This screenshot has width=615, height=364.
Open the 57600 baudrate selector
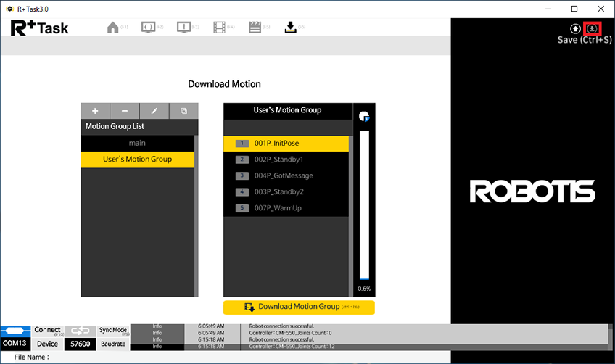(x=79, y=344)
